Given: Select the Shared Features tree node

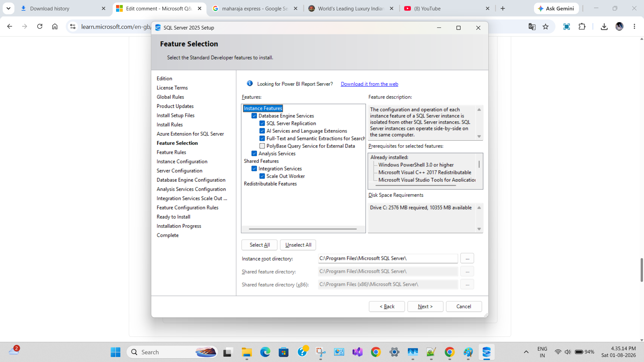Looking at the screenshot, I should click(x=261, y=161).
